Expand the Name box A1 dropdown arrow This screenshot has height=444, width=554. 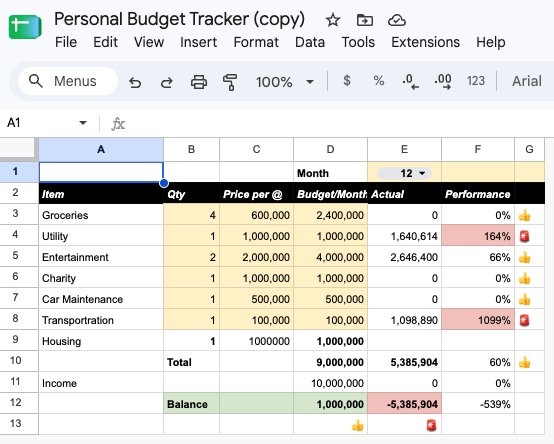[83, 123]
